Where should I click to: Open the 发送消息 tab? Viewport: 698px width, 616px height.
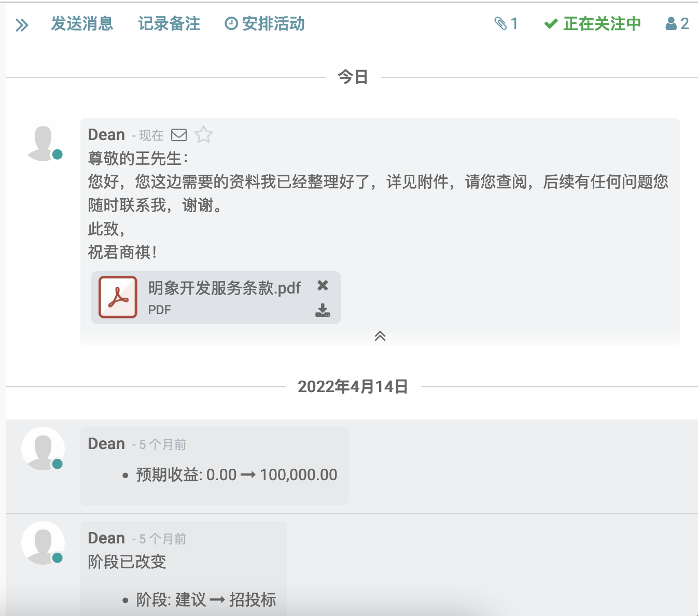(x=82, y=24)
